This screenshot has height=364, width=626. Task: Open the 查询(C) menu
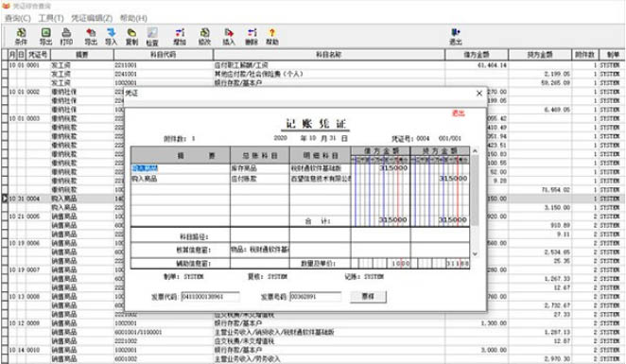[x=18, y=18]
